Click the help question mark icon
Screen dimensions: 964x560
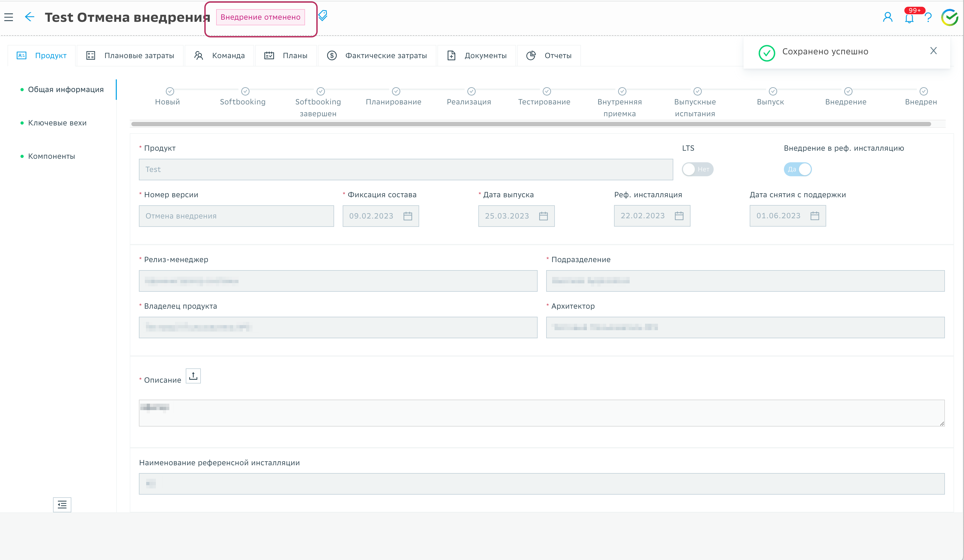[x=928, y=17]
